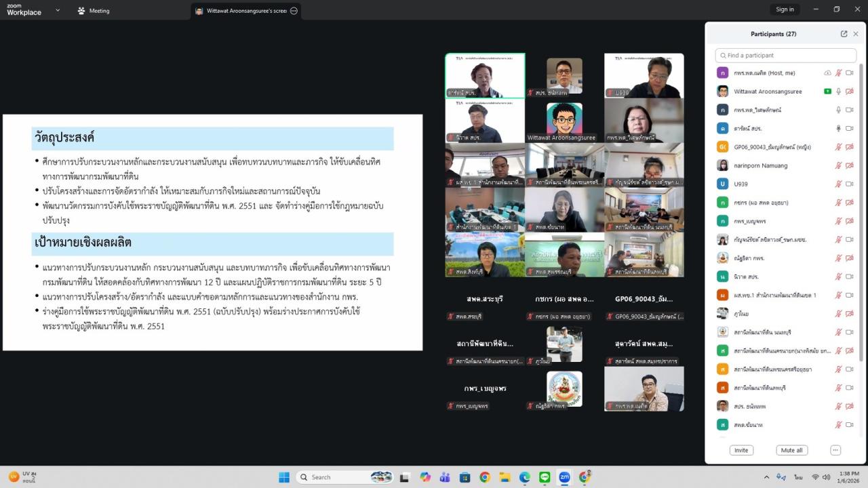The image size is (868, 488).
Task: Toggle camera for participant สพด.ชัยนาท
Action: [x=849, y=424]
